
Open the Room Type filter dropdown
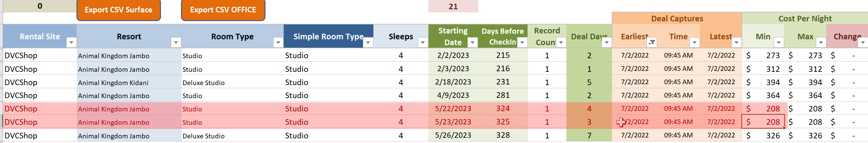coord(278,43)
